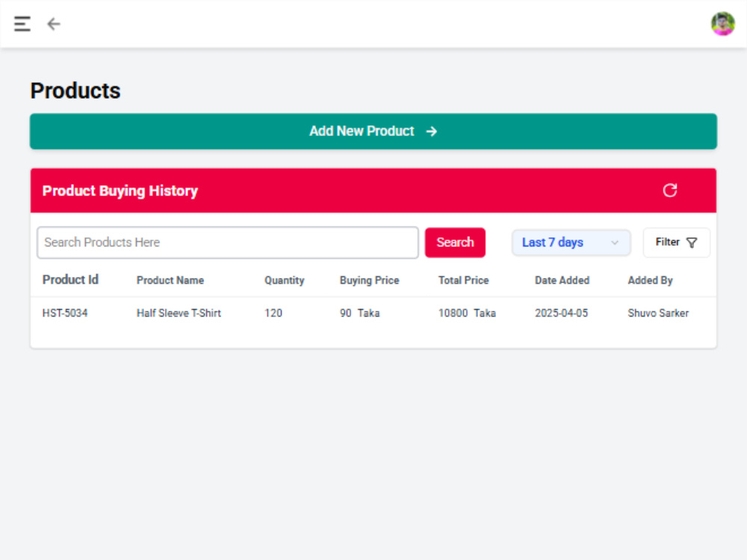Image resolution: width=747 pixels, height=560 pixels.
Task: Click the Products page heading
Action: [75, 91]
